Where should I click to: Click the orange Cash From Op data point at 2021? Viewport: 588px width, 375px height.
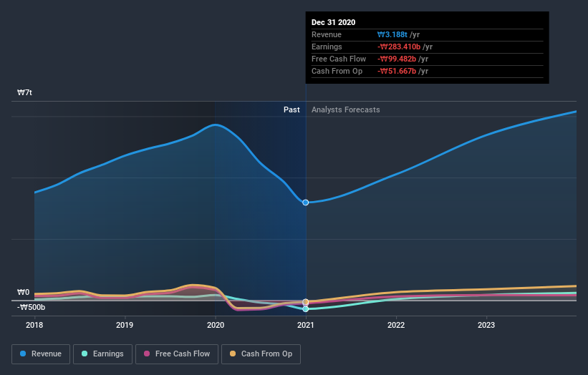click(306, 301)
